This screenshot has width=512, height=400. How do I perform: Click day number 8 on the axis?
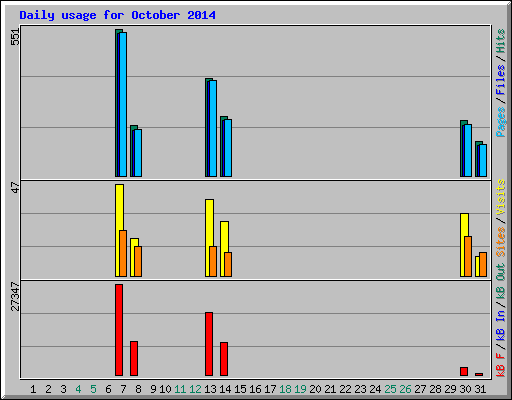138,389
